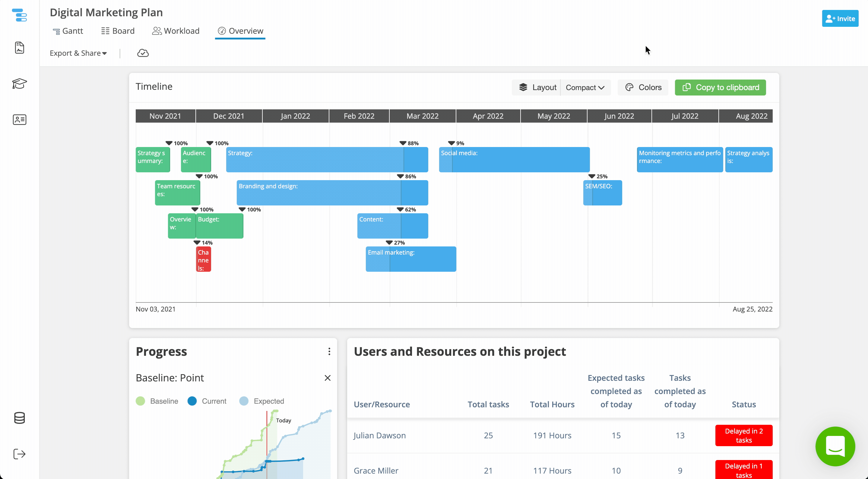Open the green chat support bubble
The height and width of the screenshot is (479, 868).
pos(835,446)
